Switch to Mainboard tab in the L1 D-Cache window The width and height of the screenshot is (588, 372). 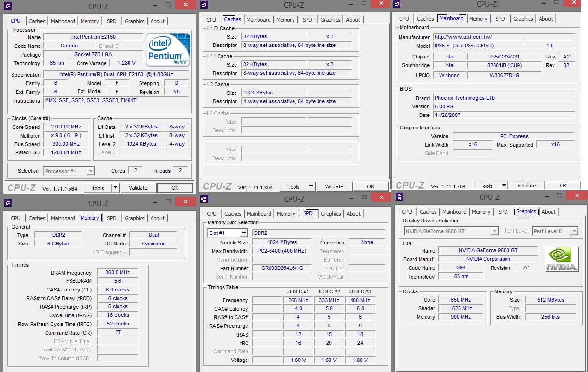(x=259, y=20)
